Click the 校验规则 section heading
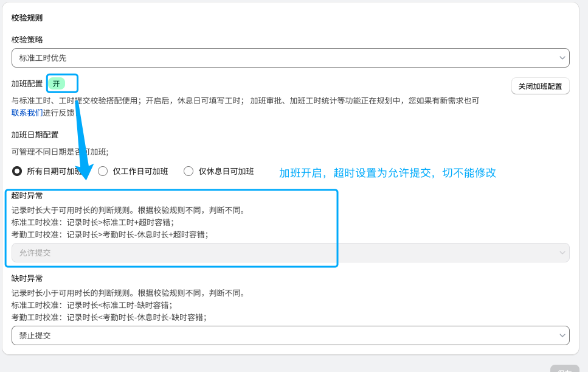588x372 pixels. 27,18
